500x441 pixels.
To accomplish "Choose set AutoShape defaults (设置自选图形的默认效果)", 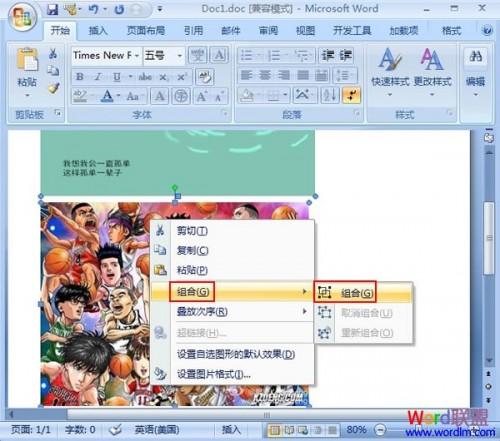I will pyautogui.click(x=232, y=354).
